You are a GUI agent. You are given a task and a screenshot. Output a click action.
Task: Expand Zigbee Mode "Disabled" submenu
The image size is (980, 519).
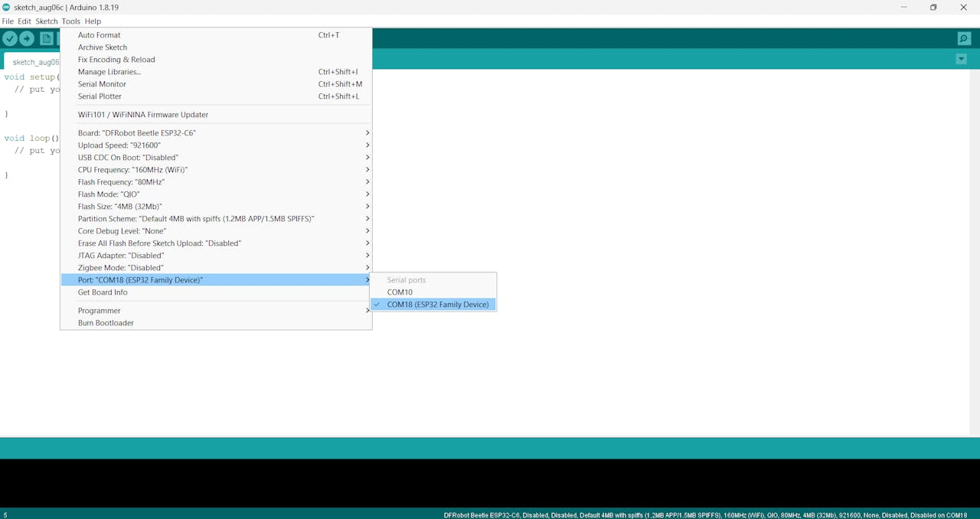[216, 268]
